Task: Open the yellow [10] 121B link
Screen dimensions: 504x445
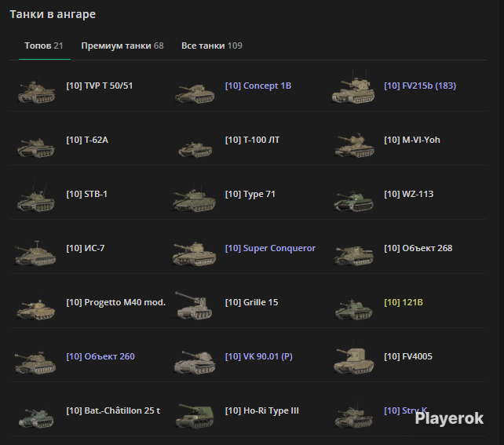Action: pos(404,302)
